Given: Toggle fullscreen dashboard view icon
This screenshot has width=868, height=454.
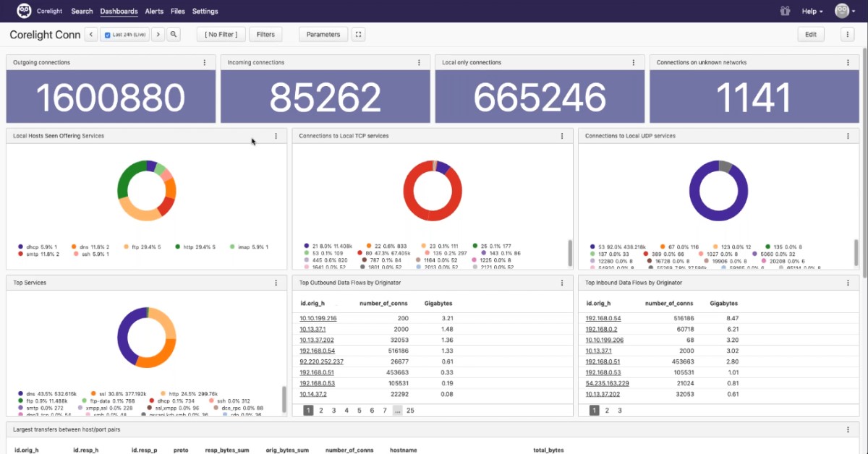Looking at the screenshot, I should pyautogui.click(x=359, y=34).
